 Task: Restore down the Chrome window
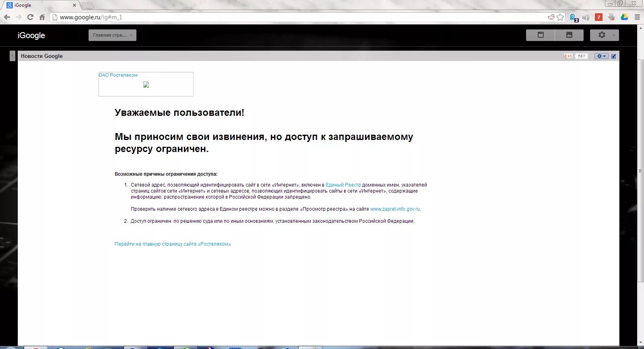(x=620, y=4)
